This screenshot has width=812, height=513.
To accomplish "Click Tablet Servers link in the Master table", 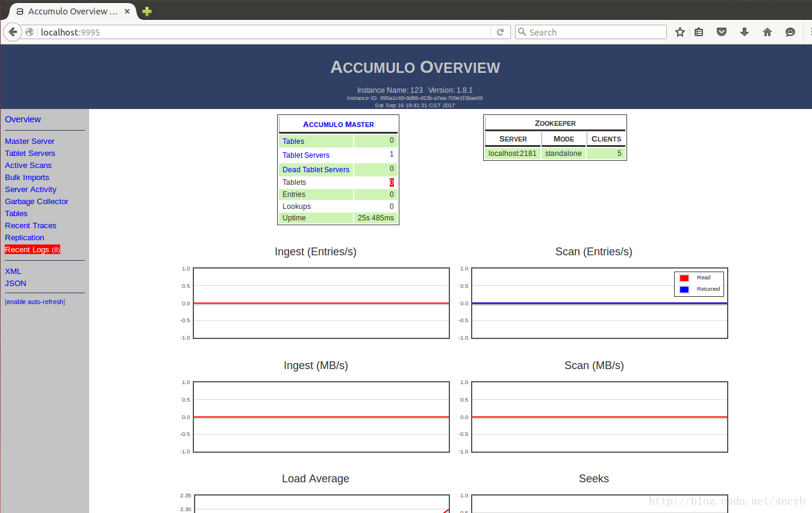I will (x=306, y=155).
